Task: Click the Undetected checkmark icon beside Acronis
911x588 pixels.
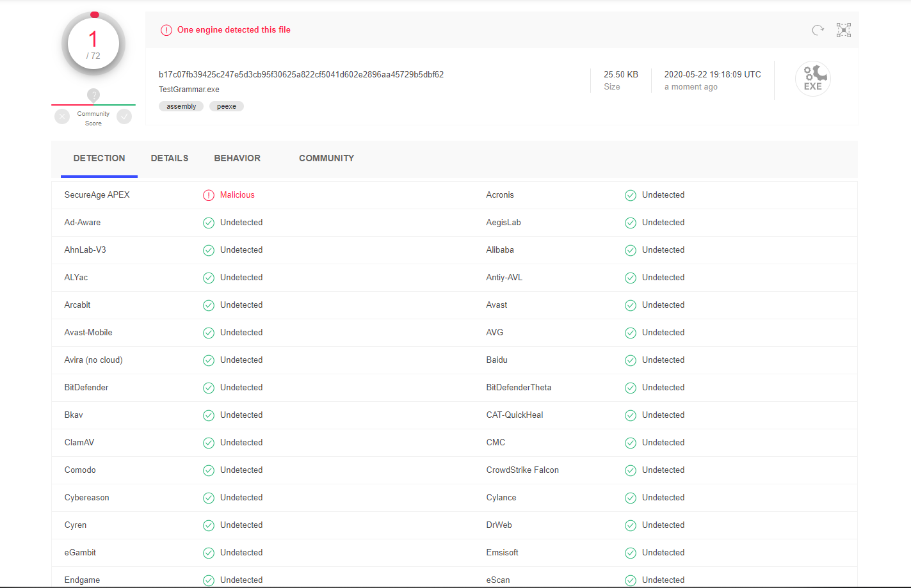Action: pos(631,195)
